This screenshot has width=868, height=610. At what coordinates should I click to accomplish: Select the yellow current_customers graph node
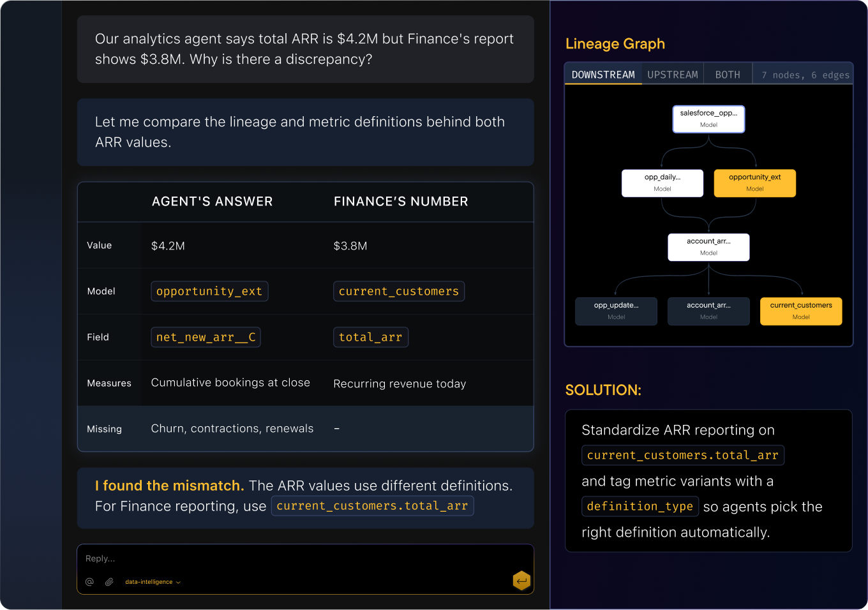pyautogui.click(x=800, y=311)
